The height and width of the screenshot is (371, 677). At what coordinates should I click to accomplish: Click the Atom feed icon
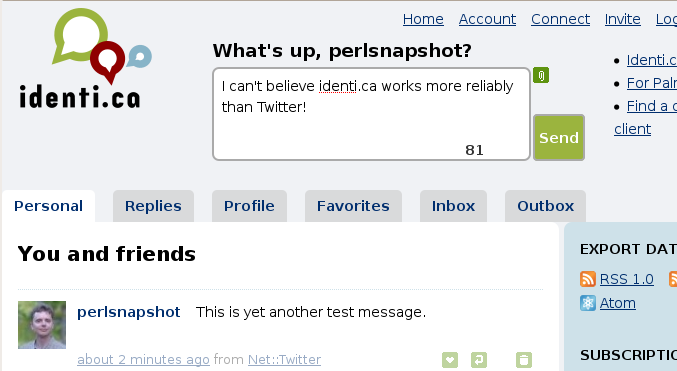[x=588, y=303]
